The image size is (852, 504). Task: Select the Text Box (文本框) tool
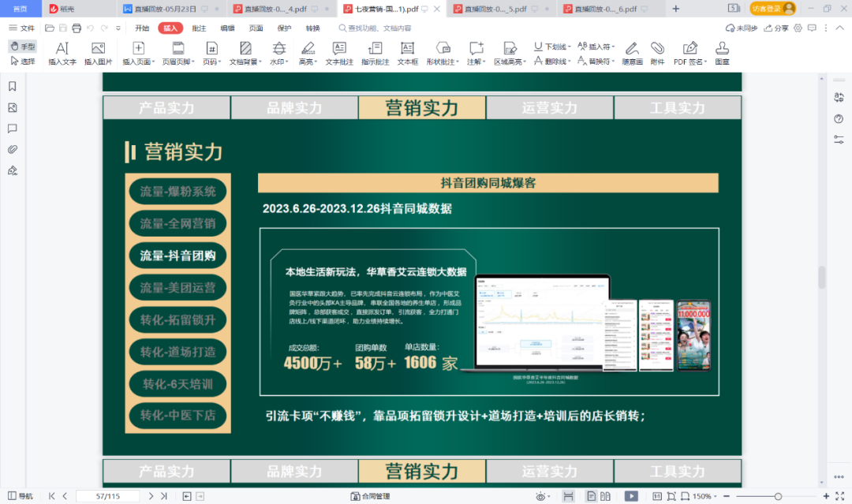pos(408,54)
